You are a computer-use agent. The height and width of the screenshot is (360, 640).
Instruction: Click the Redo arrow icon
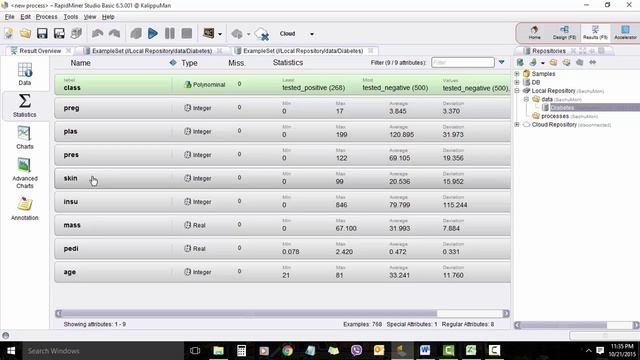click(114, 33)
